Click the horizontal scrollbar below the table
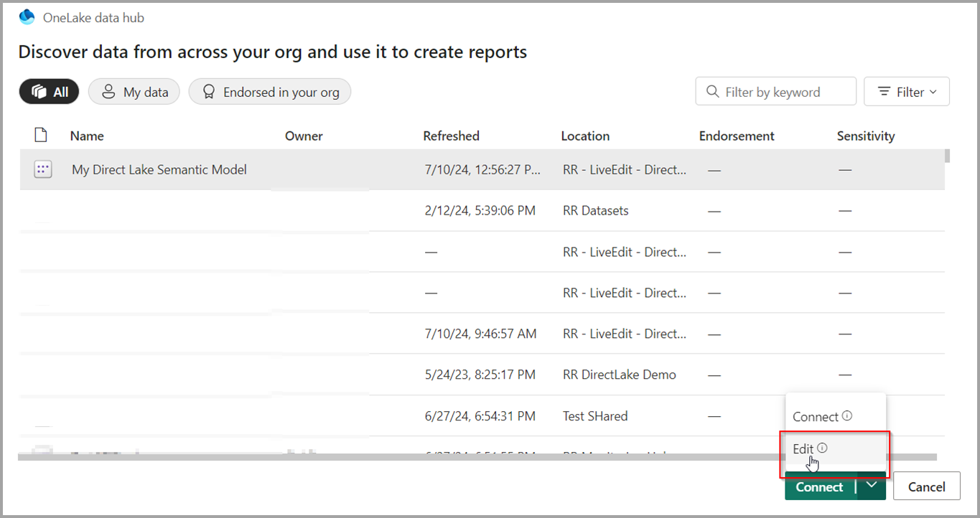This screenshot has width=980, height=518. tap(477, 457)
